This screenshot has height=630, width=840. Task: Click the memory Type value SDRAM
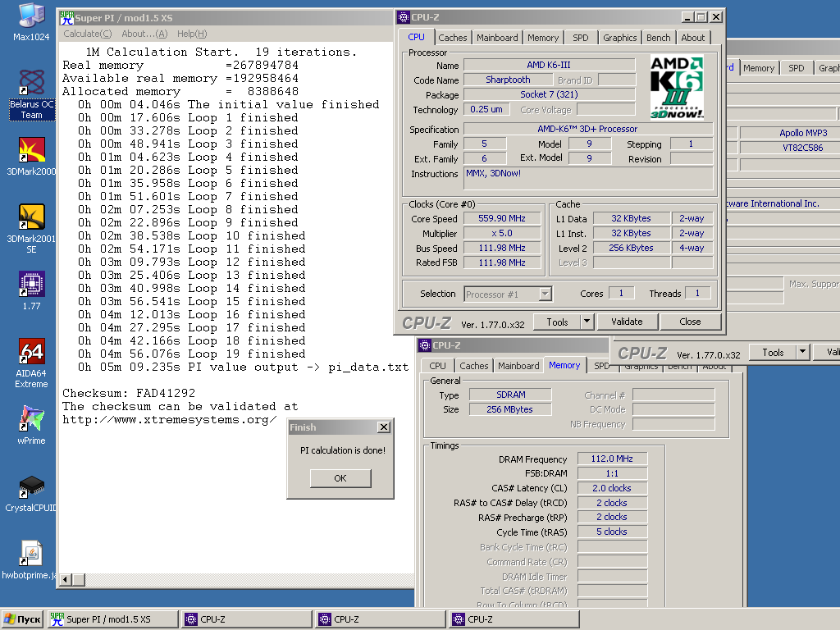pyautogui.click(x=510, y=395)
